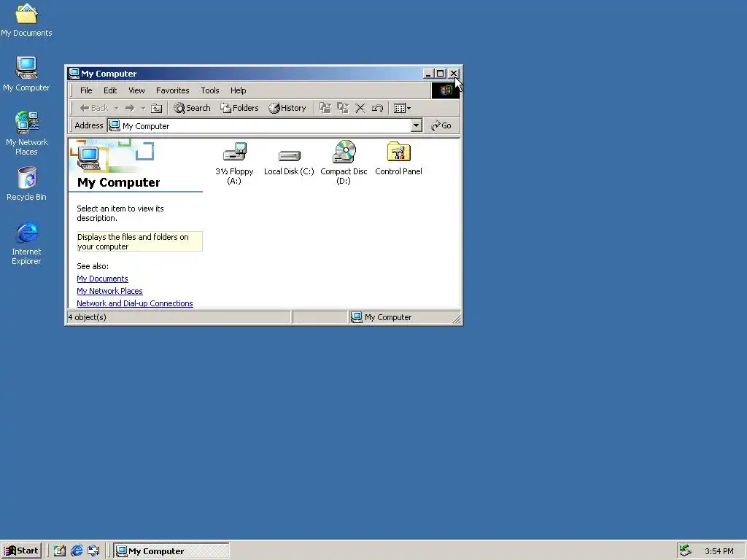This screenshot has width=747, height=560.
Task: Open the Favorites menu
Action: click(172, 90)
